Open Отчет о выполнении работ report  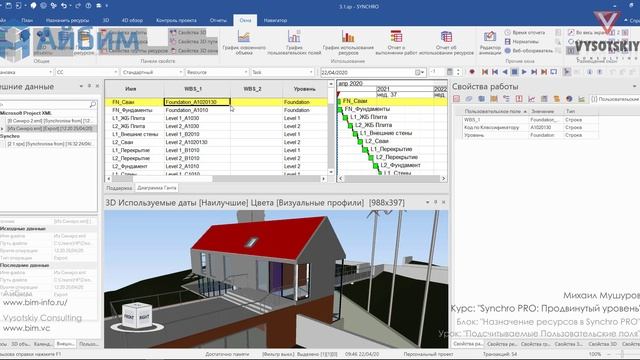click(x=396, y=42)
